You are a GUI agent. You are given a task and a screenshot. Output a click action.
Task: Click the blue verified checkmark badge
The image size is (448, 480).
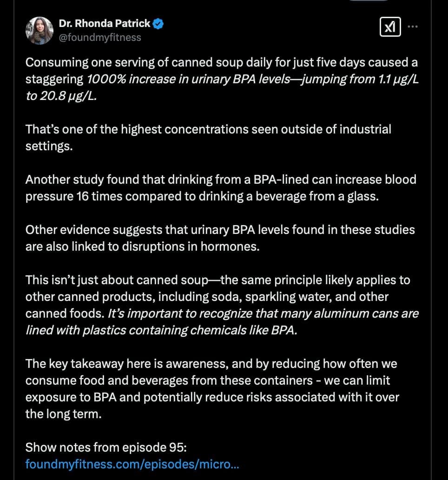(x=158, y=24)
